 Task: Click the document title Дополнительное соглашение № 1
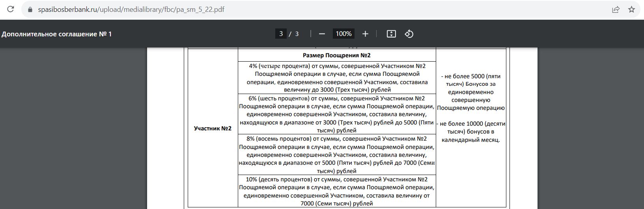pos(57,34)
